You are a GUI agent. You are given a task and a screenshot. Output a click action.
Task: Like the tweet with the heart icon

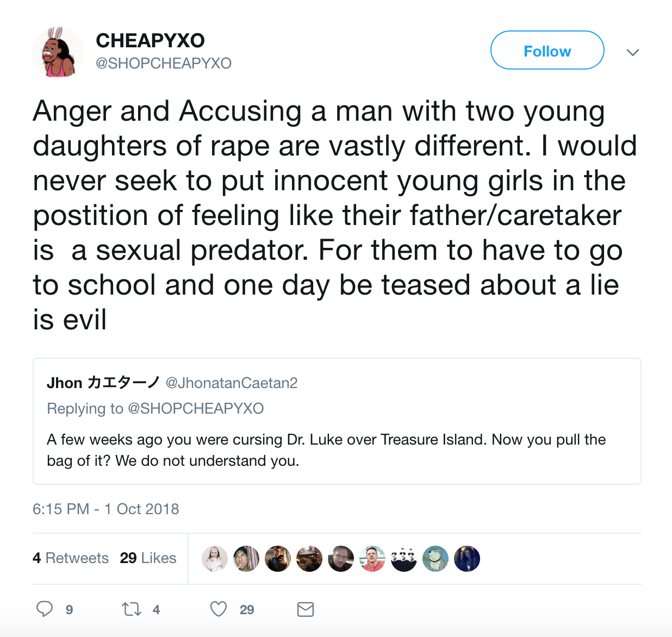219,609
